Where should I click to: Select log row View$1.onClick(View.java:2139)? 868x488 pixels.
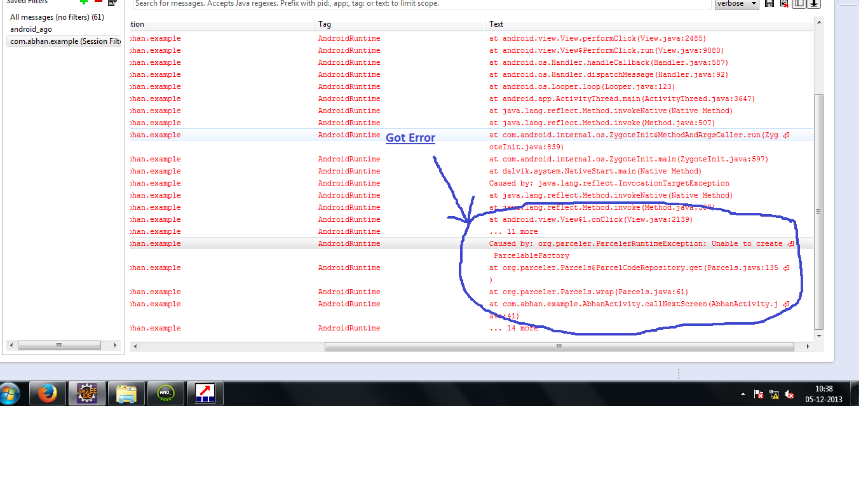pos(471,219)
